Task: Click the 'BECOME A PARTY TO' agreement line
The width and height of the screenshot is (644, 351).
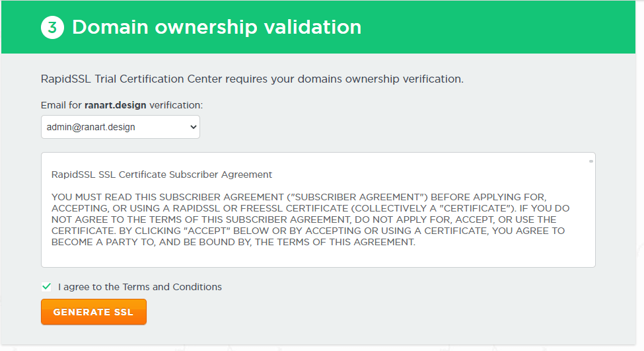Action: pyautogui.click(x=233, y=242)
